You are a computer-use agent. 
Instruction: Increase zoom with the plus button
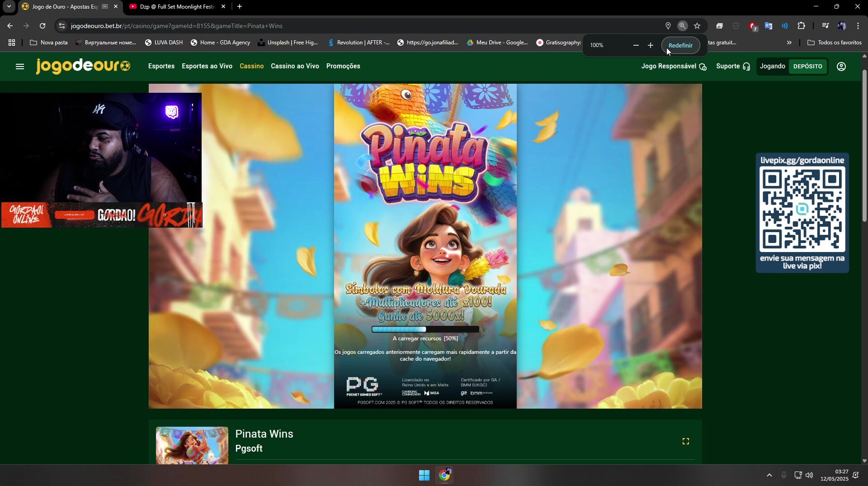pos(650,45)
